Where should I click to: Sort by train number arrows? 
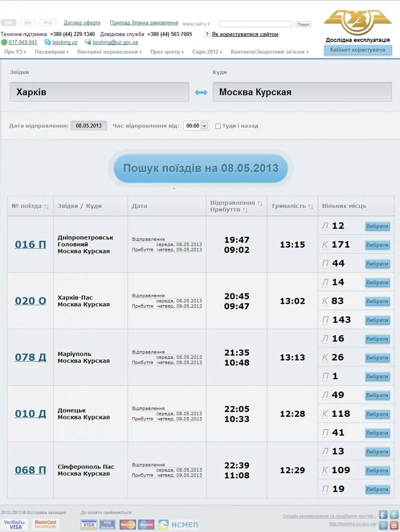(46, 206)
